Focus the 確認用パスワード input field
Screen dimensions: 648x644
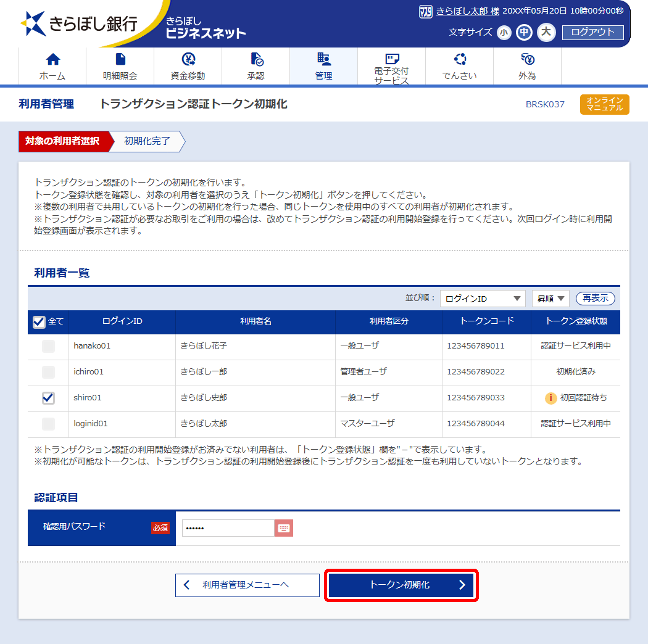coord(228,528)
